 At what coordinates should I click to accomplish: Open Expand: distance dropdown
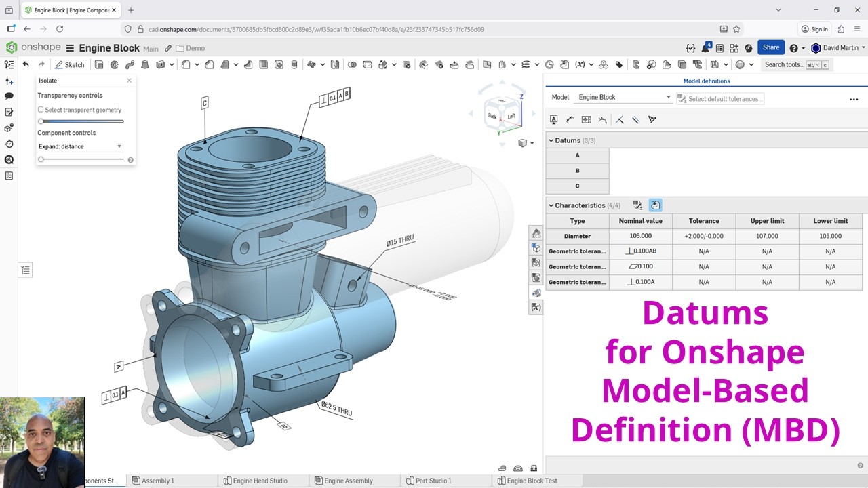pos(80,146)
